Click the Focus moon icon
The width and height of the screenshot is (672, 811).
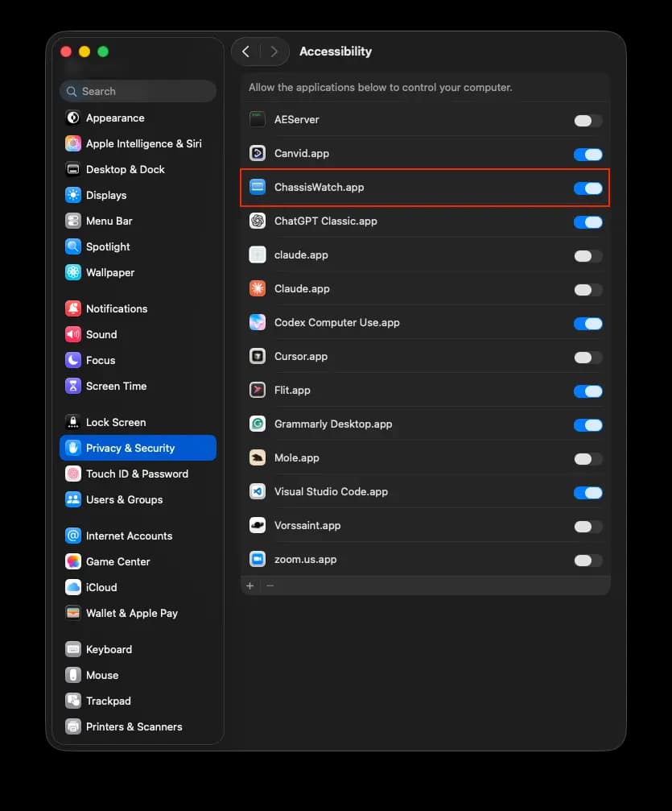pyautogui.click(x=73, y=360)
